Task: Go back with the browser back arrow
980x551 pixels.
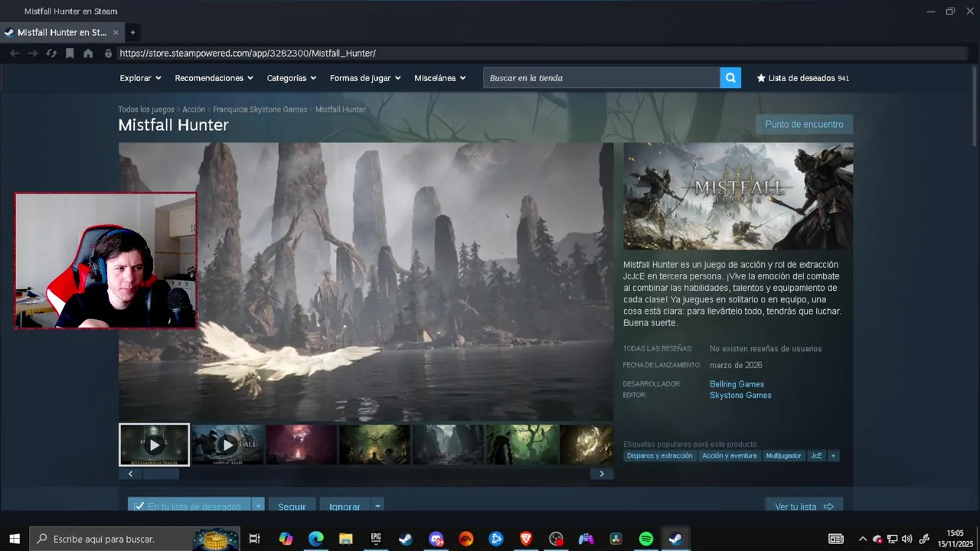Action: click(15, 54)
